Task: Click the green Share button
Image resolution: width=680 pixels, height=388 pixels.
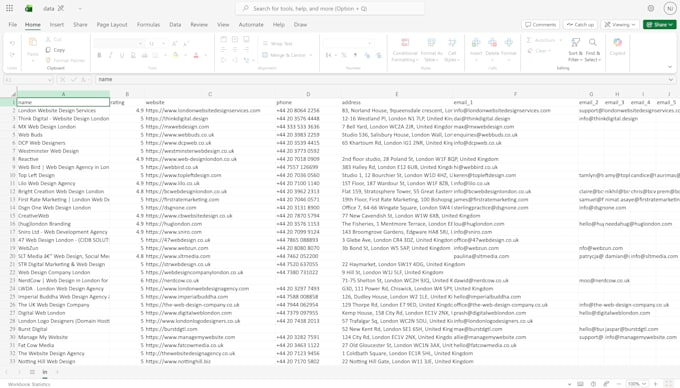Action: 660,25
